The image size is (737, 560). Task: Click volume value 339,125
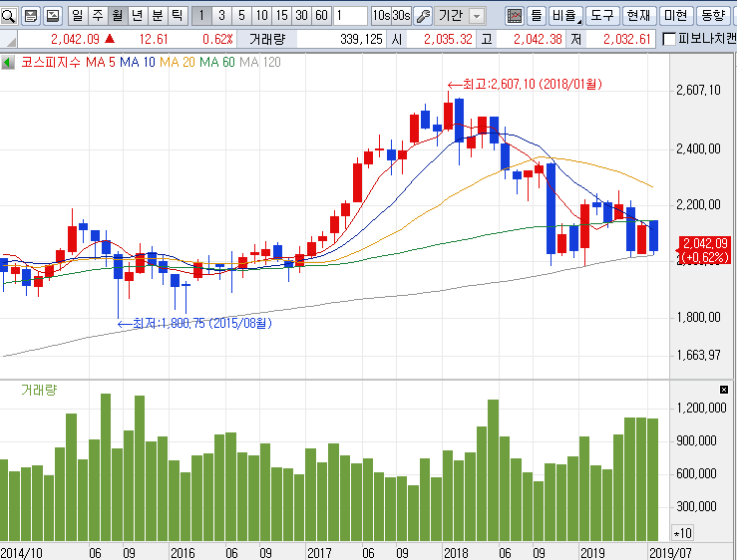[x=361, y=39]
